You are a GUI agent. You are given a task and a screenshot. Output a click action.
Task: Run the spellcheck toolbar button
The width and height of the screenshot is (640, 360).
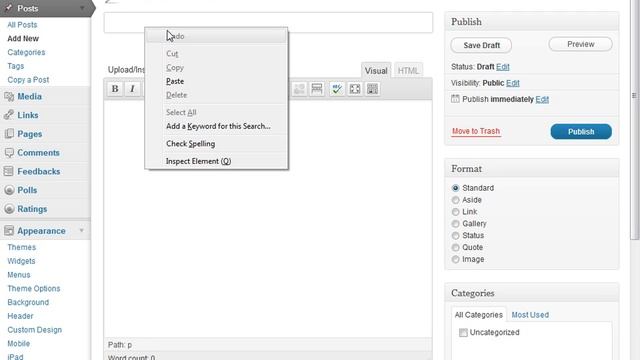(337, 89)
